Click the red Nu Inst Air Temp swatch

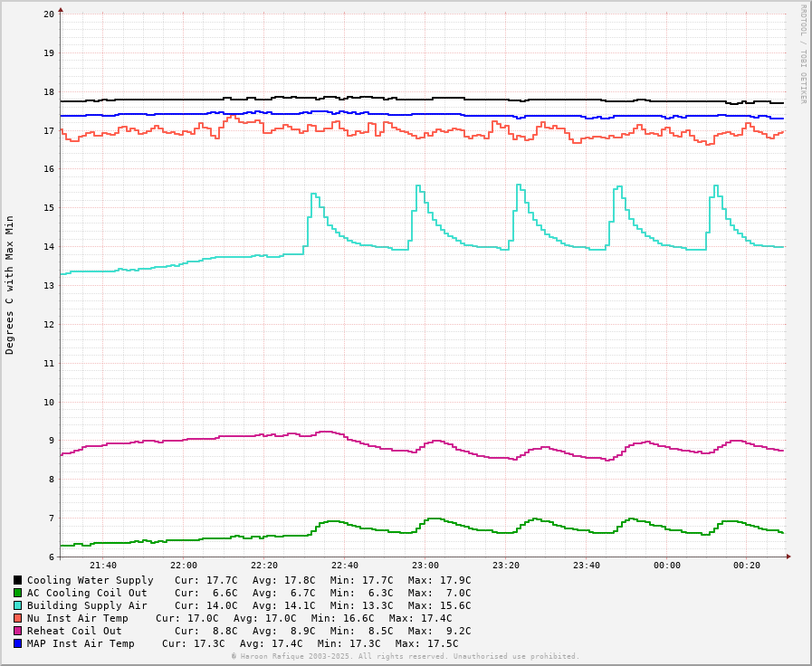[17, 618]
